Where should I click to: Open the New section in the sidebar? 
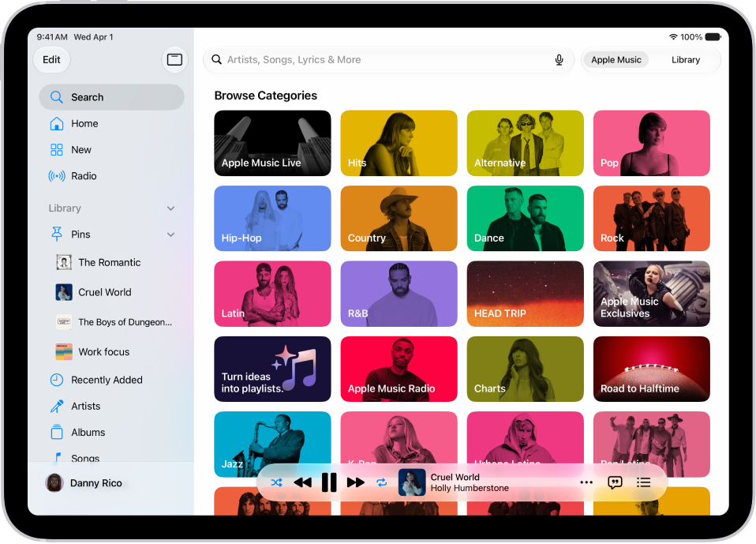click(x=111, y=149)
